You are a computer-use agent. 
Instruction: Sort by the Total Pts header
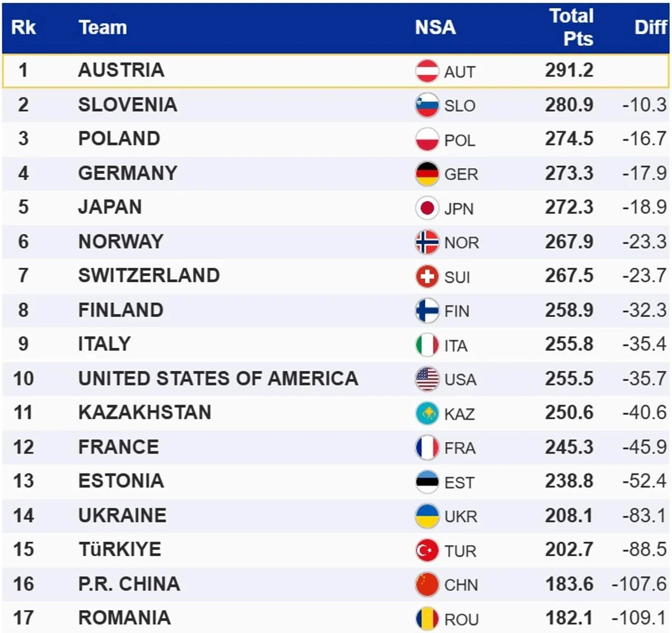click(571, 27)
